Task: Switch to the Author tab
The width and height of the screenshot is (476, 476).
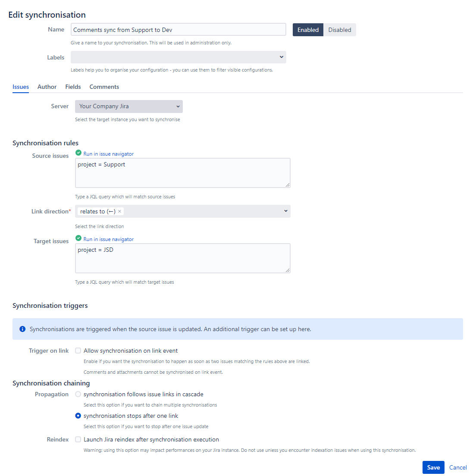Action: click(47, 87)
